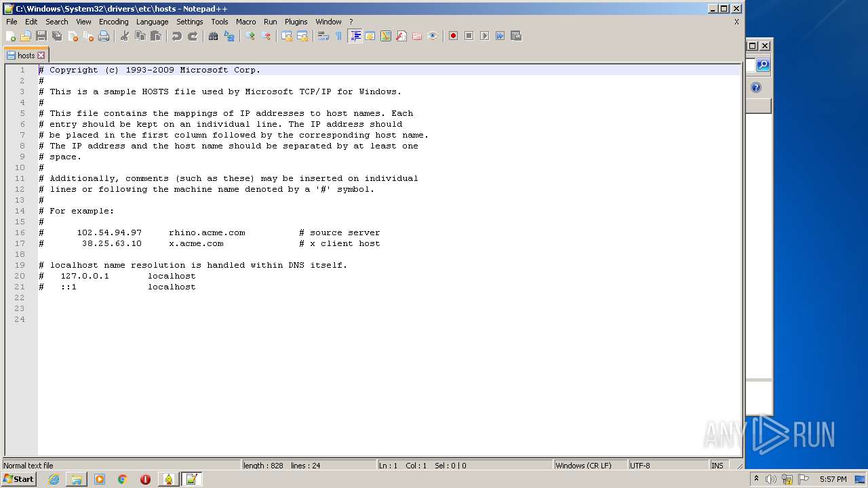
Task: Click the volume speaker tray icon
Action: (771, 479)
